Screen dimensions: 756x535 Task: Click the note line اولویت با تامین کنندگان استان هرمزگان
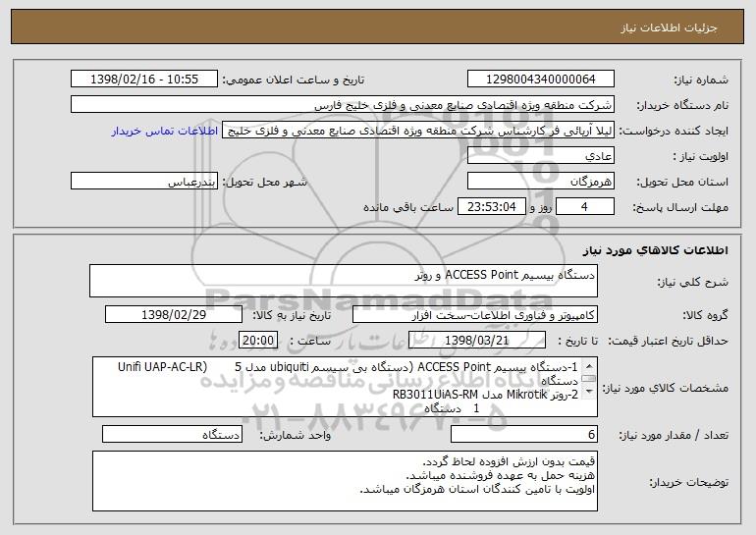tap(478, 489)
